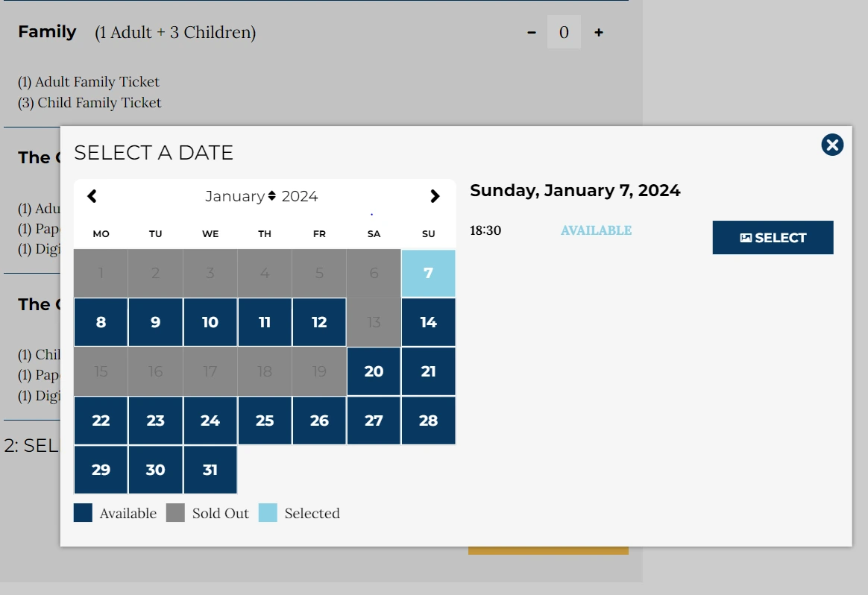The image size is (868, 595).
Task: Click the Family quantity input field
Action: (564, 33)
